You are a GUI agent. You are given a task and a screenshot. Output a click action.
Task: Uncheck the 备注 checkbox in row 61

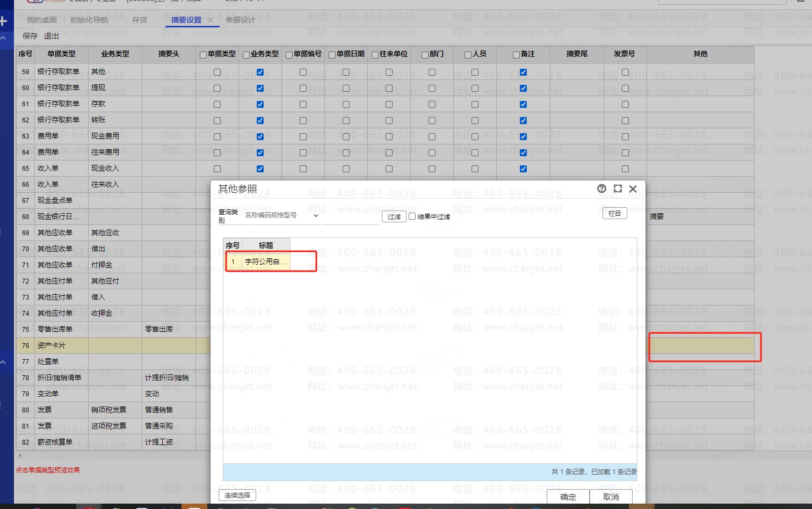523,104
